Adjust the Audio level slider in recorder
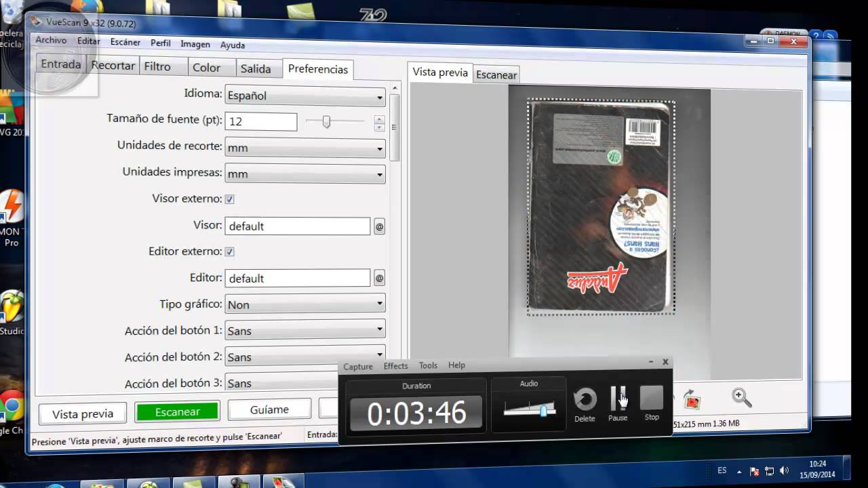The width and height of the screenshot is (868, 488). coord(543,411)
